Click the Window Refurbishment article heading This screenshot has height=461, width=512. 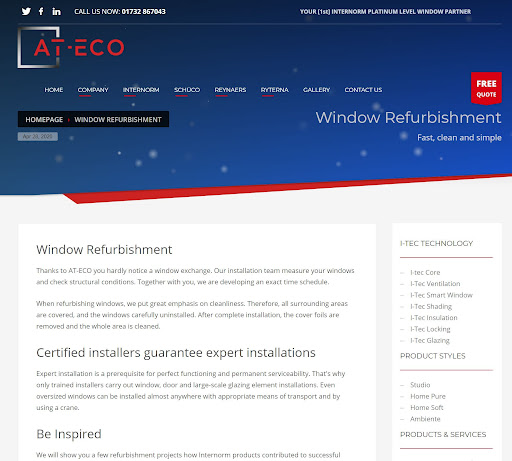tap(104, 250)
